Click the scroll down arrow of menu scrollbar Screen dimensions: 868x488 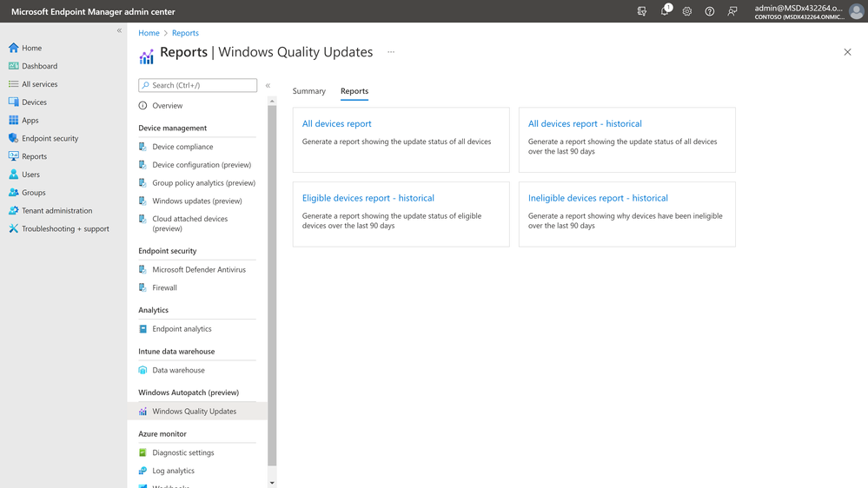point(272,483)
